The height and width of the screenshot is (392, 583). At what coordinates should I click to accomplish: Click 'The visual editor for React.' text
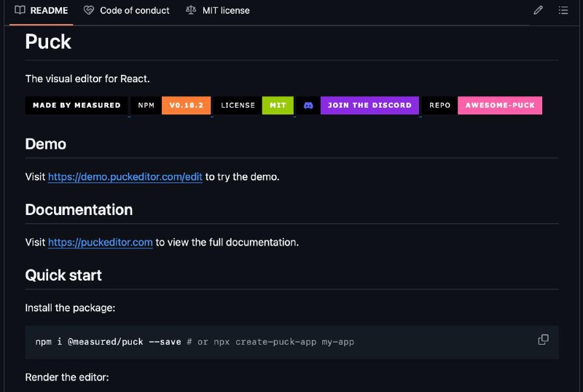[87, 79]
